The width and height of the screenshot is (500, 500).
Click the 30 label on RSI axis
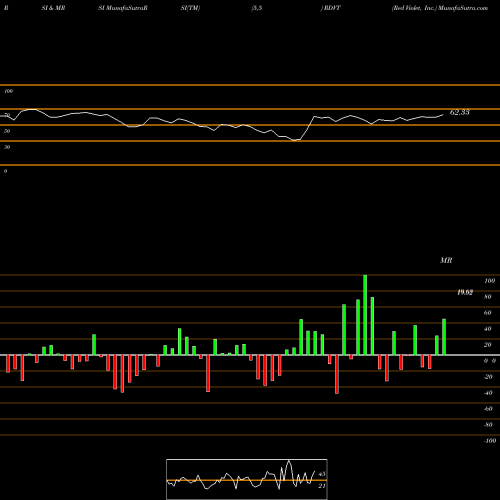click(7, 147)
